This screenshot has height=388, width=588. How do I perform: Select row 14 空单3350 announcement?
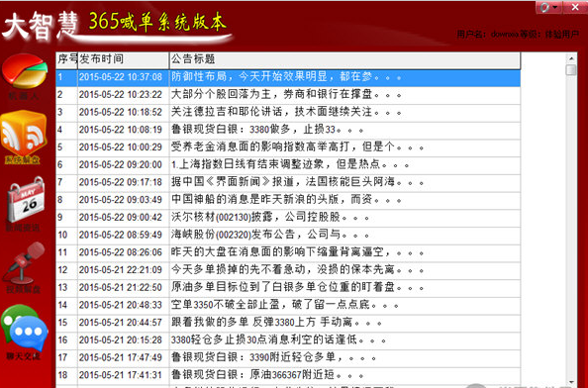click(x=288, y=305)
